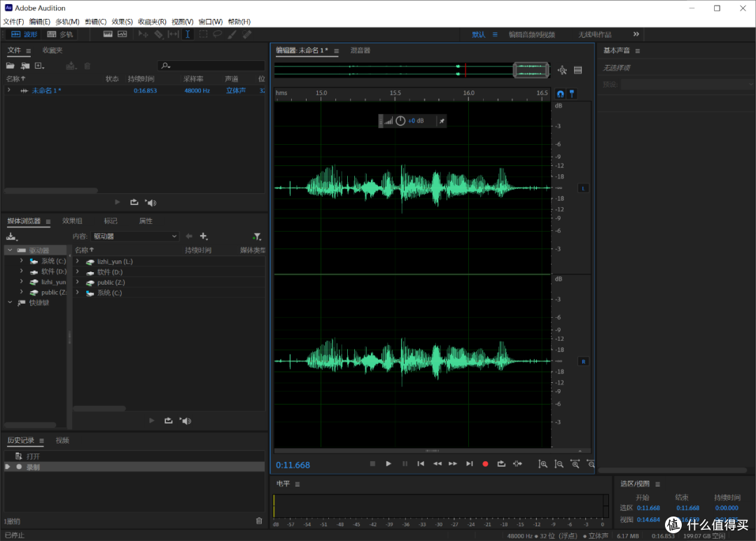Click the skip selection transport icon
Screen dimensions: 756x541
[517, 463]
